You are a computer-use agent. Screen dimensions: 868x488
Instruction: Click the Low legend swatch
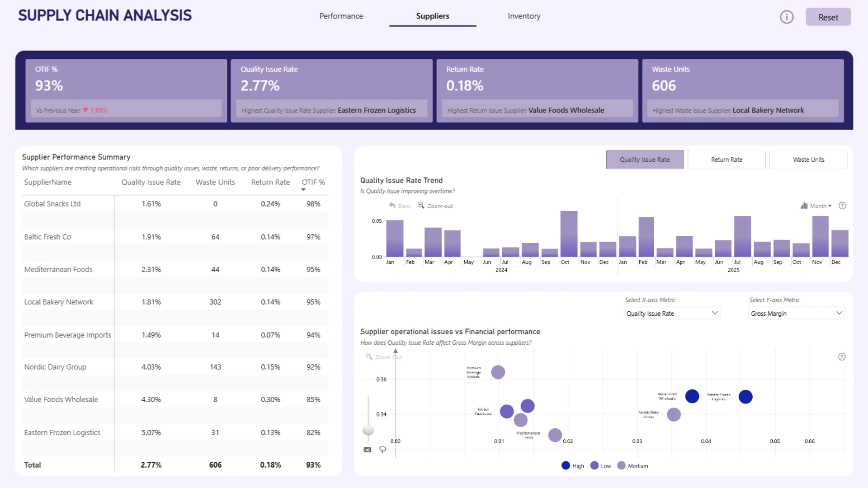click(x=594, y=465)
